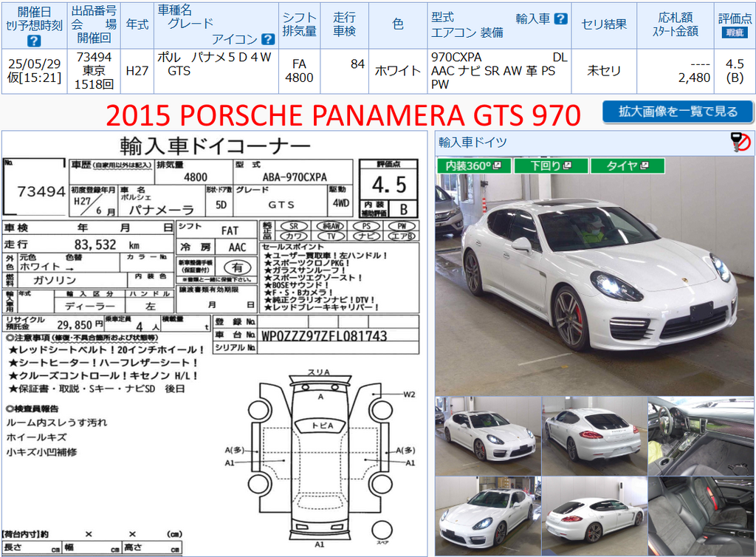Open the dashboard interior thumbnail
The image size is (756, 557).
pos(701,436)
